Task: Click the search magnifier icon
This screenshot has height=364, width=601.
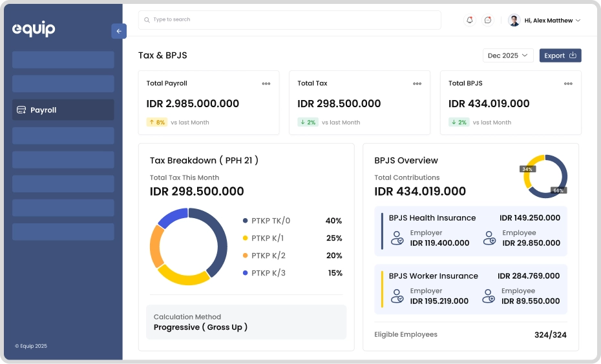Action: click(x=147, y=20)
